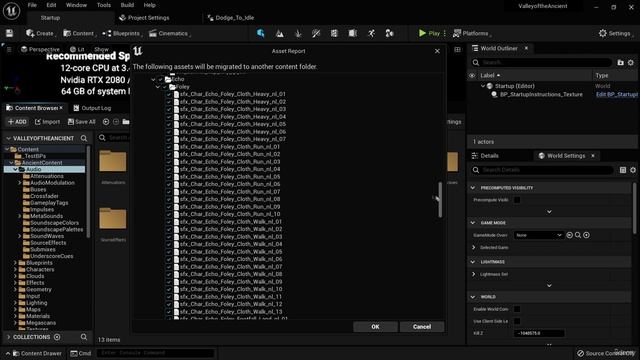The image size is (640, 360).
Task: Uncheck sfx_Char_Echo_Foley_Cloth_Walk_nl_08 checkbox
Action: tap(169, 274)
